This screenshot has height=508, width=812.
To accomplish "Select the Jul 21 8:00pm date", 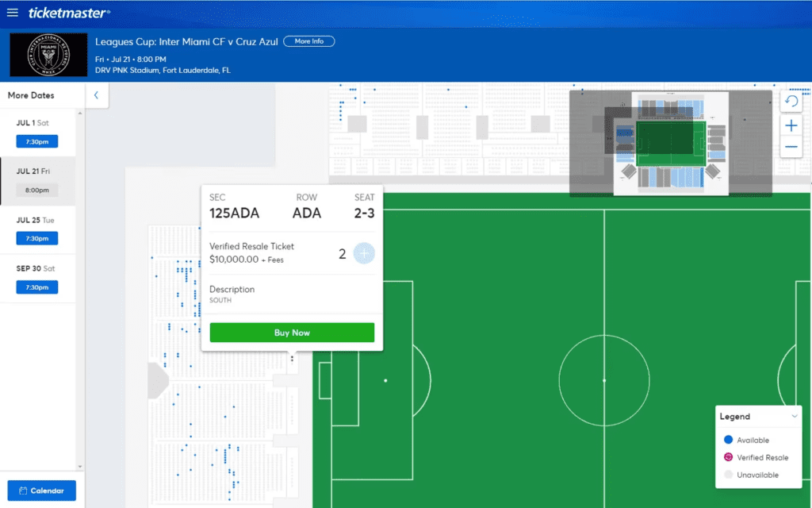I will [x=36, y=190].
